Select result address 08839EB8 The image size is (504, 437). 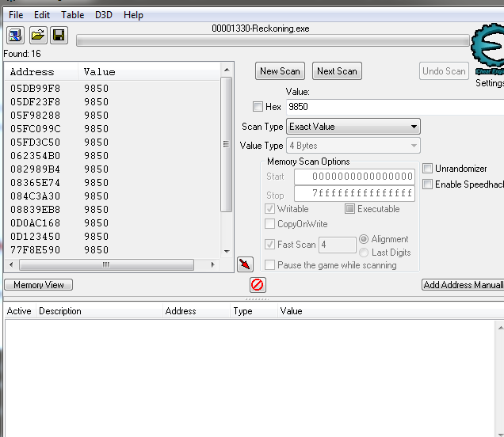click(36, 210)
